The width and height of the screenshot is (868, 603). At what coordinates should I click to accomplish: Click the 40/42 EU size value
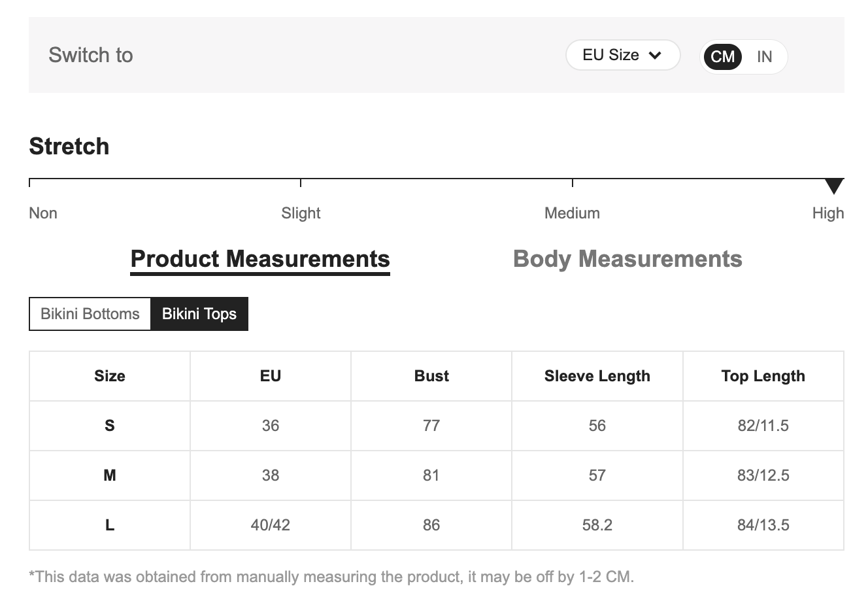[x=271, y=525]
